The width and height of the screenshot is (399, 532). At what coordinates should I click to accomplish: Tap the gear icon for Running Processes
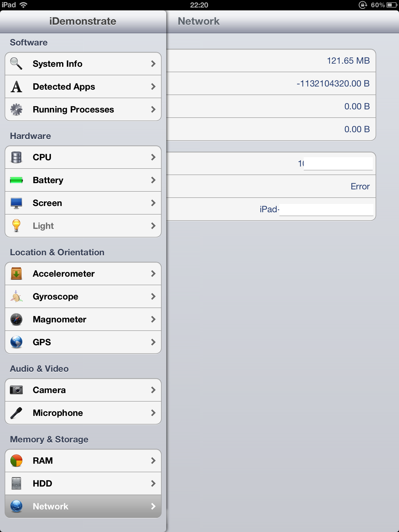click(16, 109)
